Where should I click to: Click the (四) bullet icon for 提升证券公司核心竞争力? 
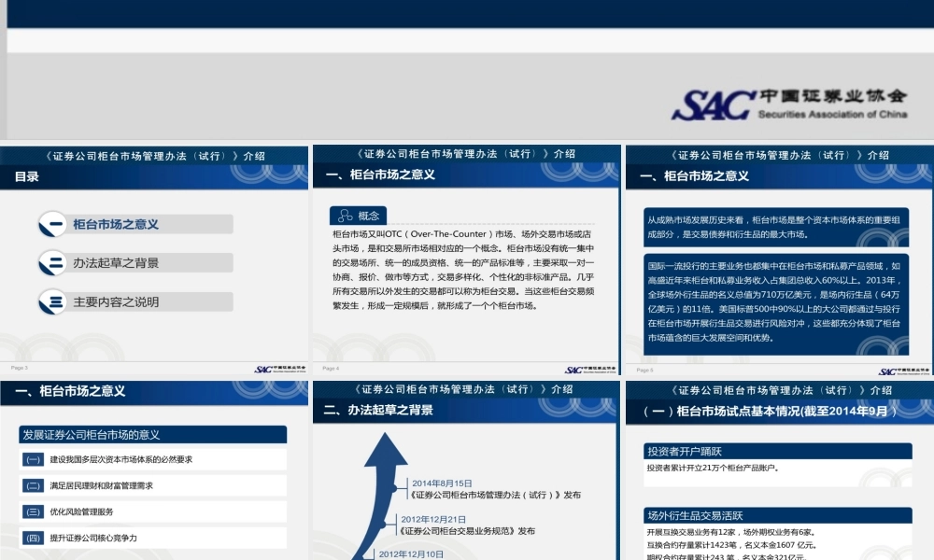click(x=33, y=538)
